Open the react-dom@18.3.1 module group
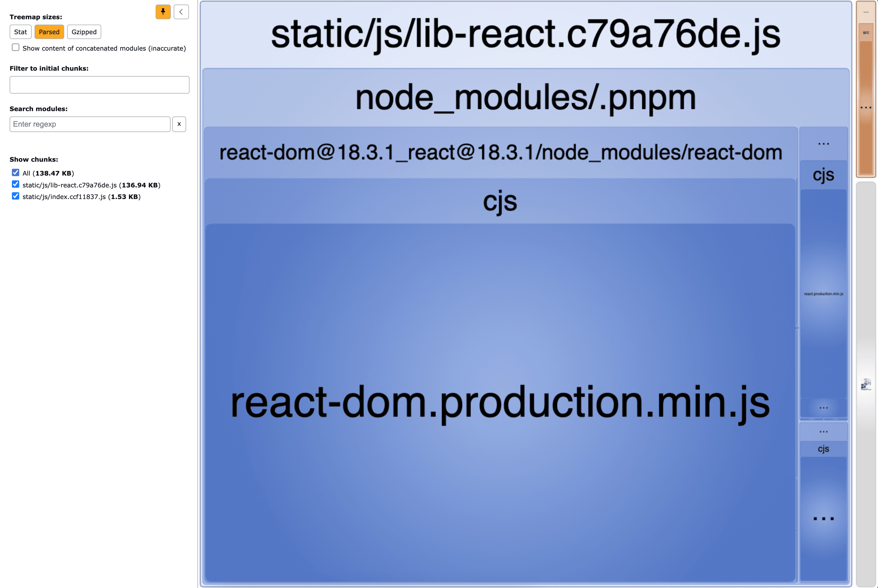 [x=500, y=152]
